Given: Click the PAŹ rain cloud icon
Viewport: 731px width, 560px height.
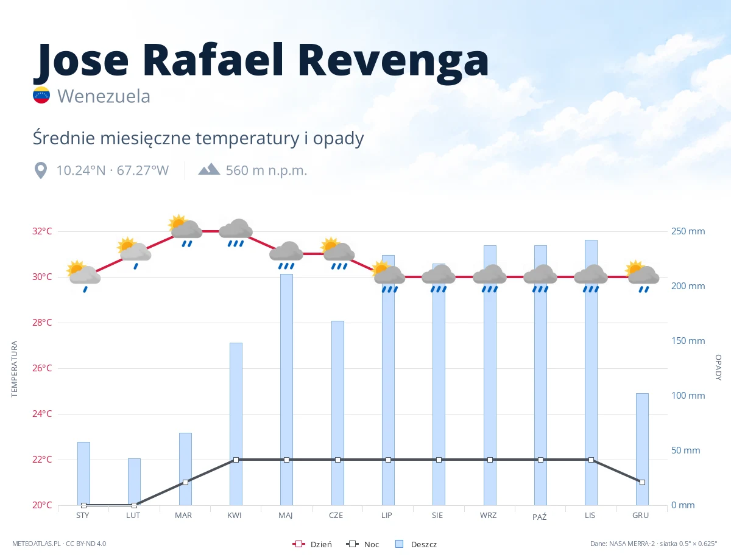Looking at the screenshot, I should pos(540,278).
